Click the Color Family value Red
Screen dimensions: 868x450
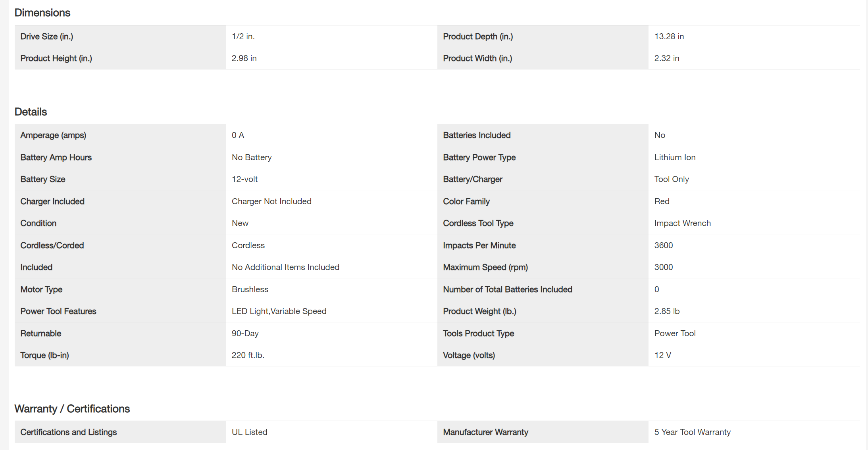pyautogui.click(x=662, y=201)
